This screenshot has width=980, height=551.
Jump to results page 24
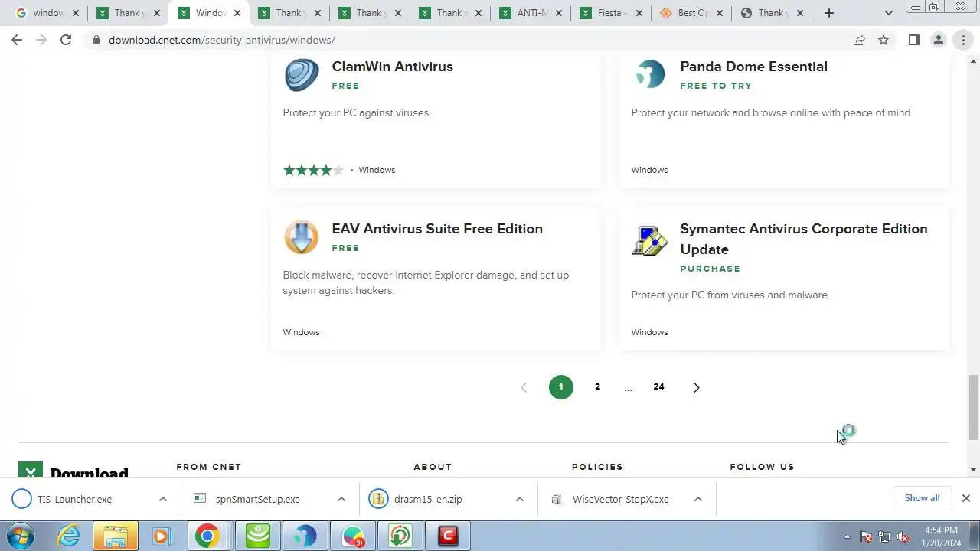coord(658,386)
